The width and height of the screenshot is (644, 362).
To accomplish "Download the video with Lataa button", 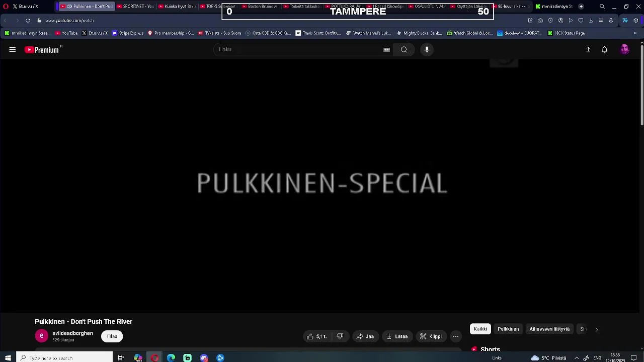I will 397,336.
